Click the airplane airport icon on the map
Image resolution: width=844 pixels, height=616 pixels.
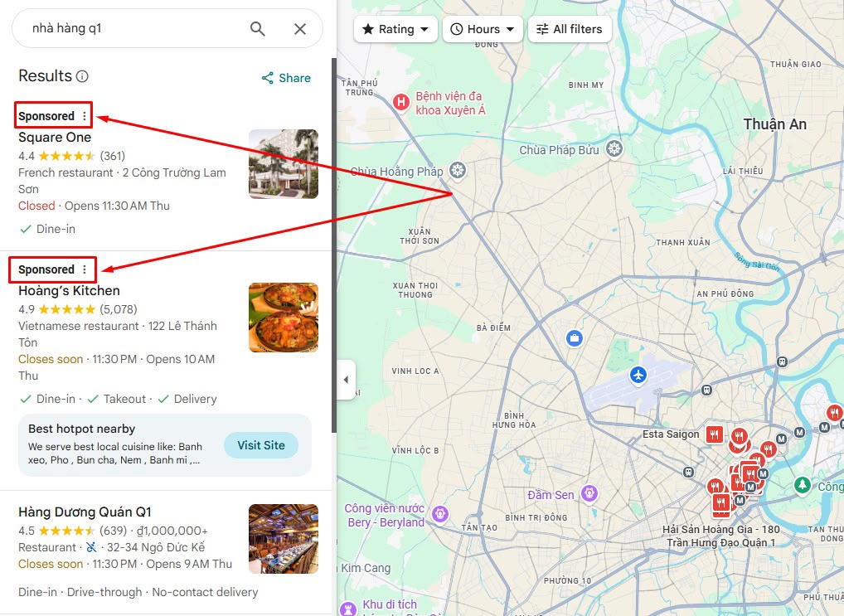[637, 376]
